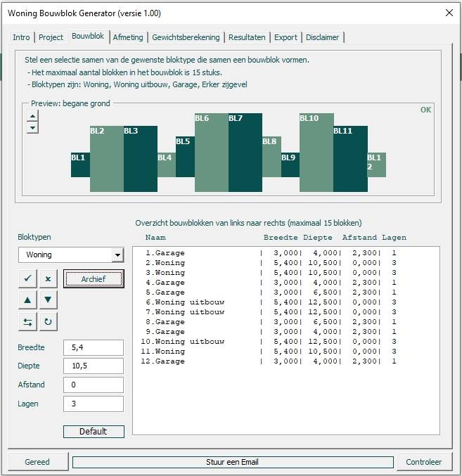Select BL6 block in preview
The height and width of the screenshot is (476, 462).
(212, 153)
